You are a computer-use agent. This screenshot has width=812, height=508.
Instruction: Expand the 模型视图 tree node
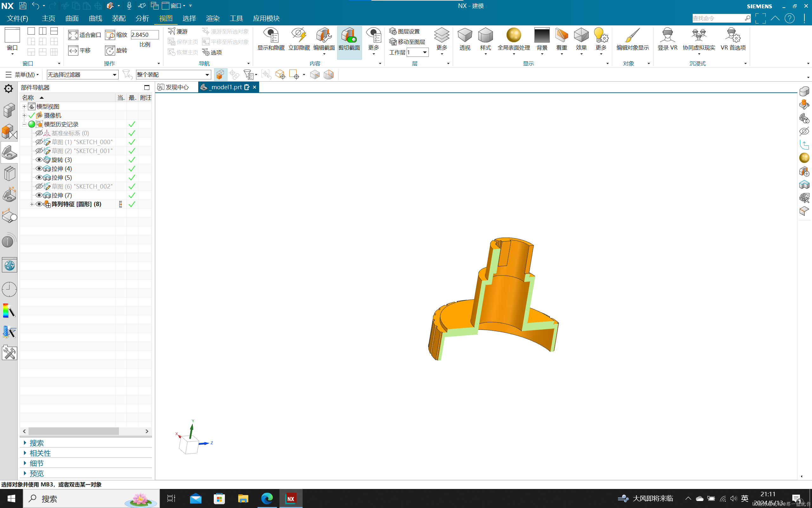tap(24, 106)
